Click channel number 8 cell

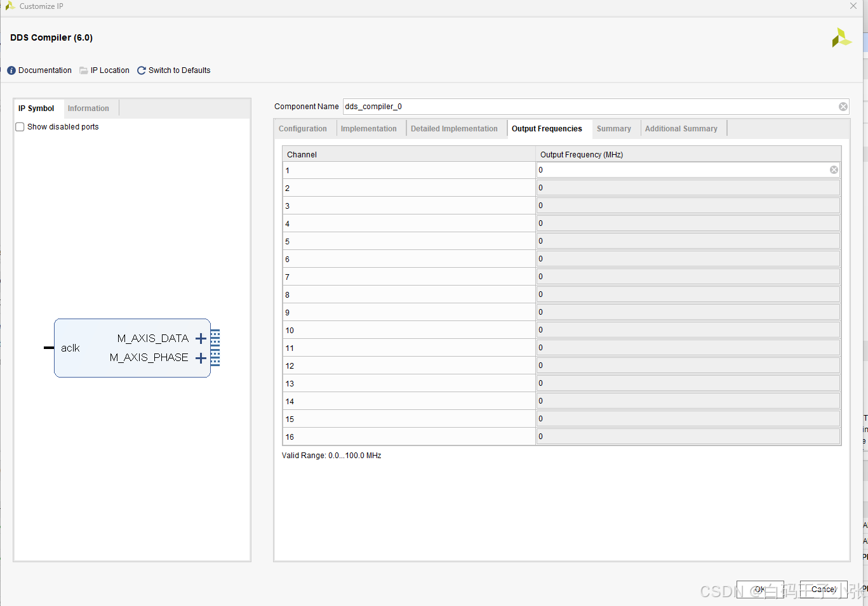click(409, 294)
